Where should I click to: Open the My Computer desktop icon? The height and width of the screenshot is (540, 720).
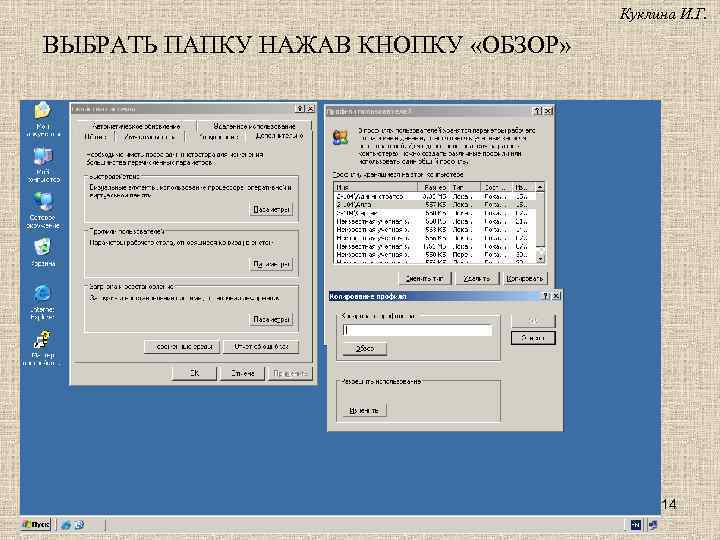click(43, 164)
